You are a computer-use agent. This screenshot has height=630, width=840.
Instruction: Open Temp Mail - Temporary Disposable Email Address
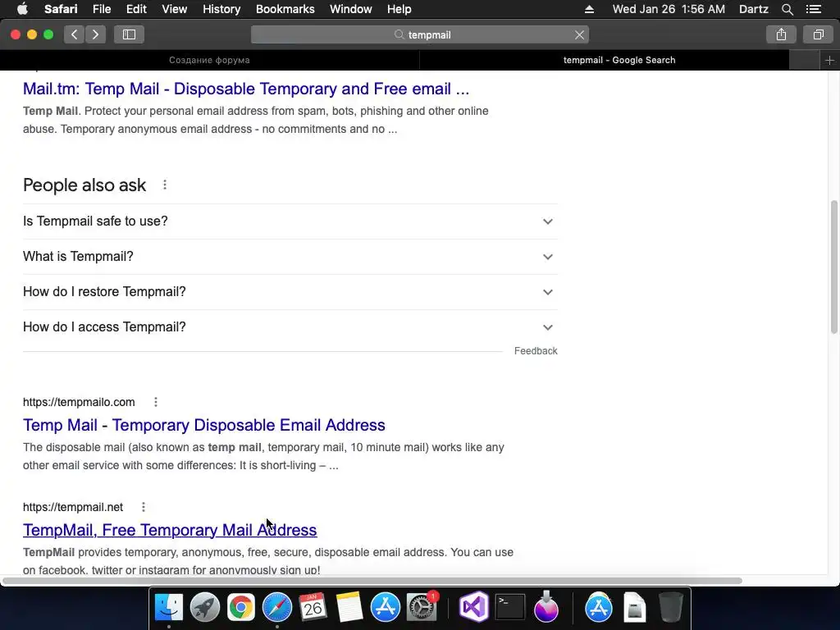tap(204, 426)
